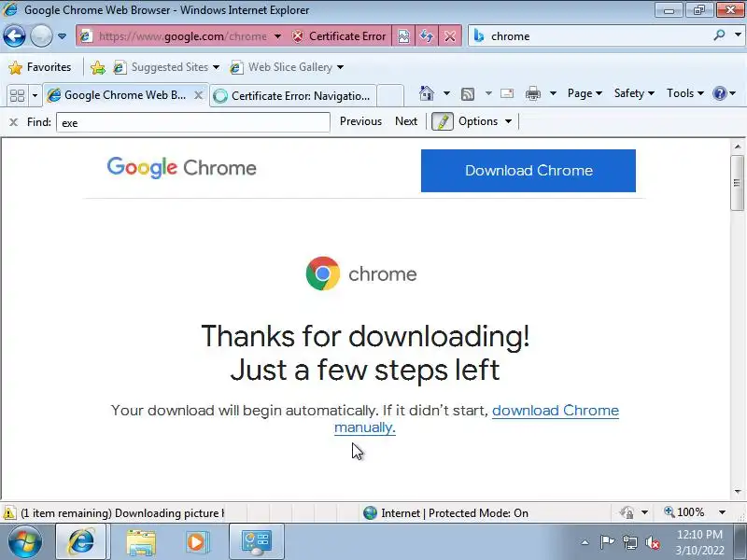Jump to Next find match
Image resolution: width=747 pixels, height=560 pixels.
[x=406, y=121]
